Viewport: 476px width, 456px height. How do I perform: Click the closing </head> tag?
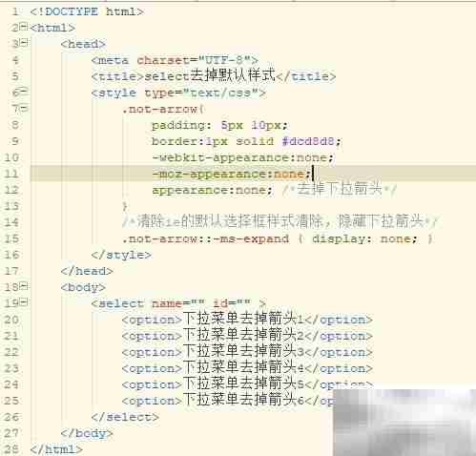87,271
